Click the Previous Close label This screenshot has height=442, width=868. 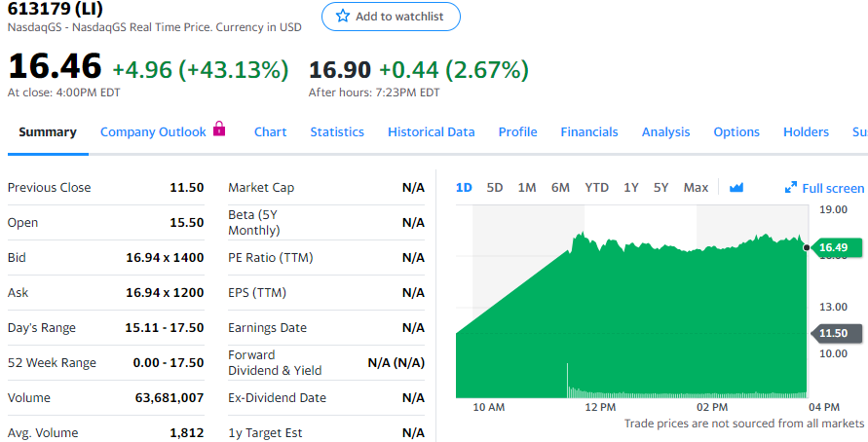point(50,188)
